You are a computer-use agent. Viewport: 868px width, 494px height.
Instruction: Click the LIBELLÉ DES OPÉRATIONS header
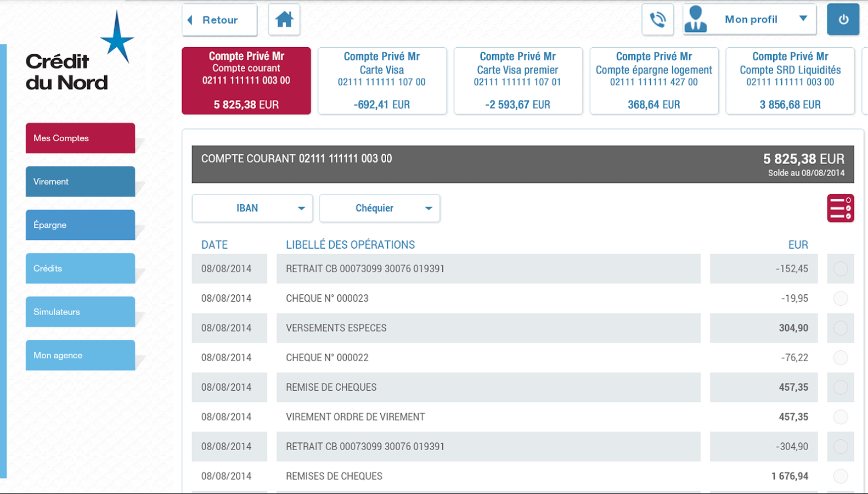(350, 245)
